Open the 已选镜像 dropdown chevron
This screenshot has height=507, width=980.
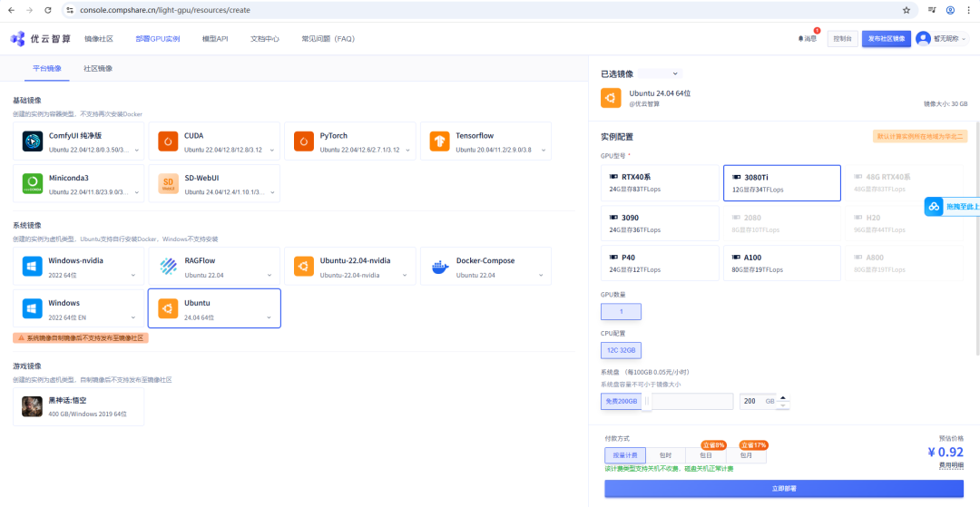click(x=674, y=73)
